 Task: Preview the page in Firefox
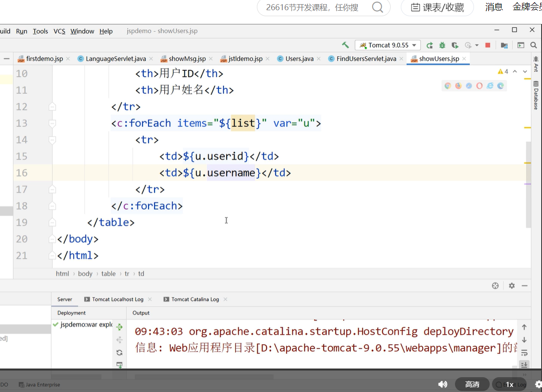[x=458, y=86]
